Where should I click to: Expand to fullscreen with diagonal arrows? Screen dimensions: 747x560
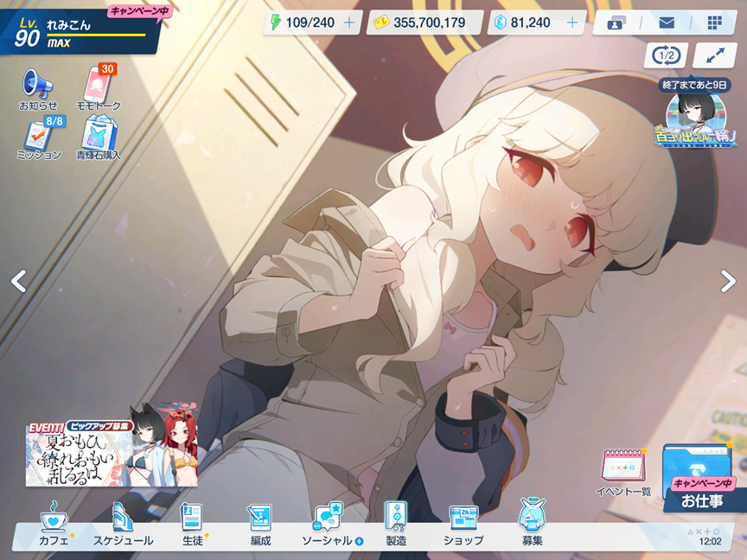(715, 55)
